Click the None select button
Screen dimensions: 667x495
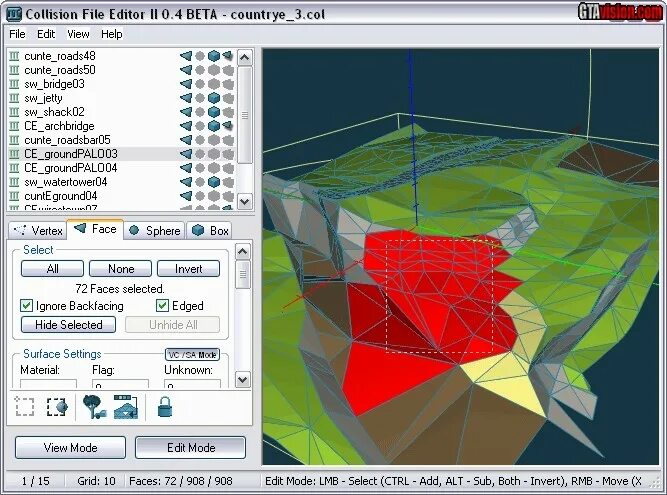120,269
